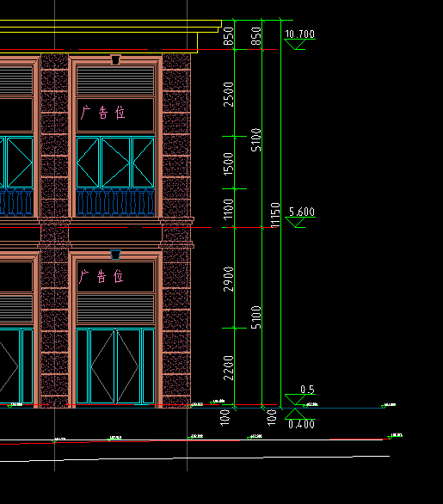Screen dimensions: 443x504
Task: Select the diamond-marked double door on ground floor
Action: 115,366
